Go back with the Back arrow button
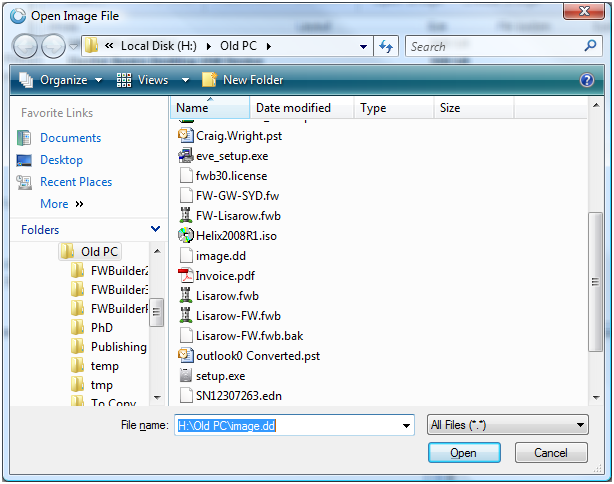The image size is (614, 484). coord(25,46)
